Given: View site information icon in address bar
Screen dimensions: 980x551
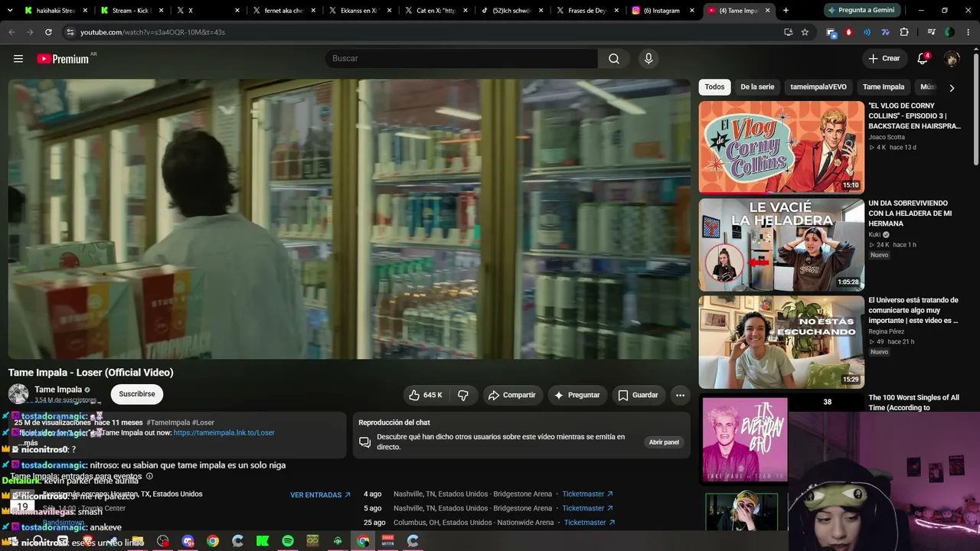Looking at the screenshot, I should tap(70, 32).
